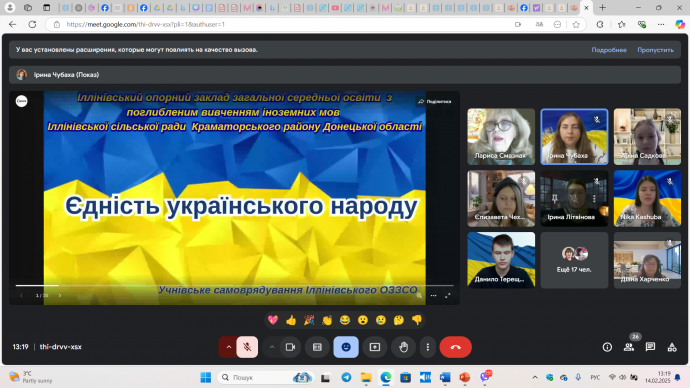
Task: Toggle the camera on or off
Action: pyautogui.click(x=290, y=347)
